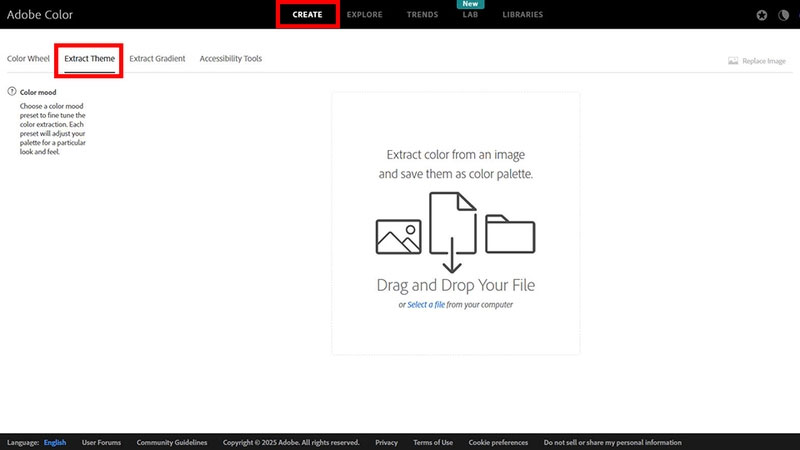Toggle the dark mode moon icon
The image size is (800, 450).
pos(782,15)
